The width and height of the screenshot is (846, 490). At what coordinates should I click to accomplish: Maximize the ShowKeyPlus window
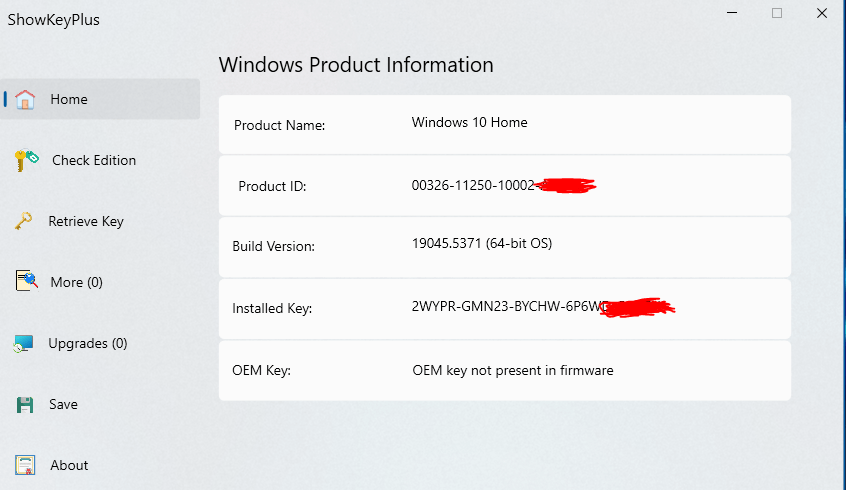pos(777,13)
